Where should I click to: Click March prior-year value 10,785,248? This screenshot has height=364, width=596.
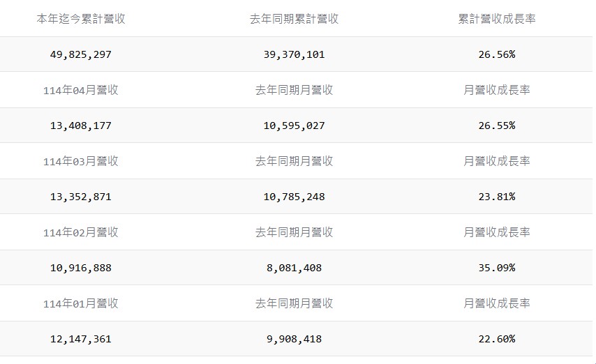pyautogui.click(x=294, y=197)
